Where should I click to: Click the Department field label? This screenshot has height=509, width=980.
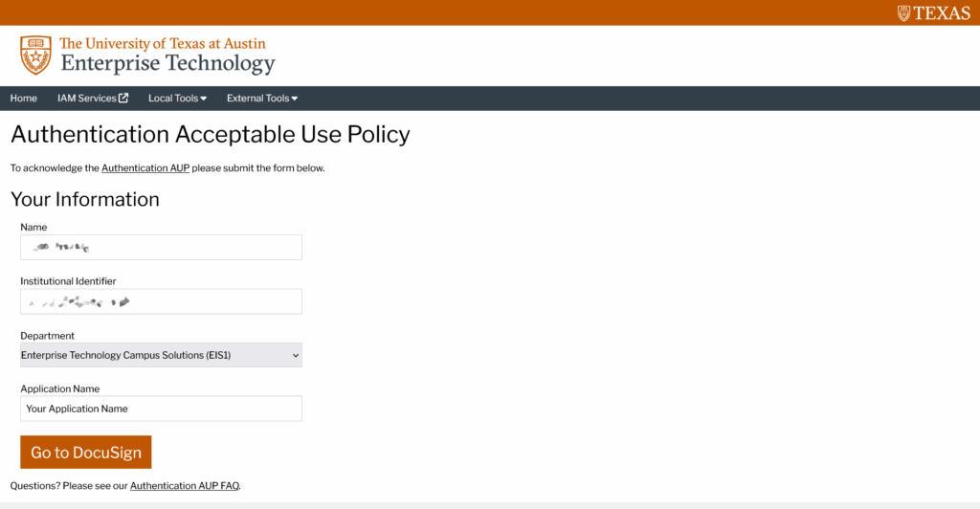(x=47, y=336)
